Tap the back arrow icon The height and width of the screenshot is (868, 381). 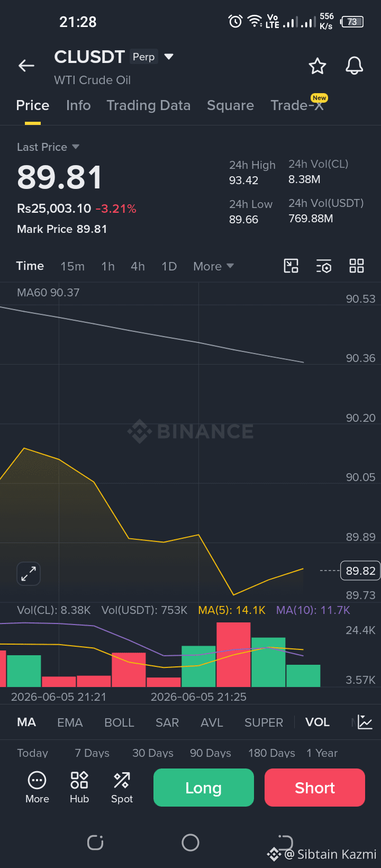pos(26,66)
